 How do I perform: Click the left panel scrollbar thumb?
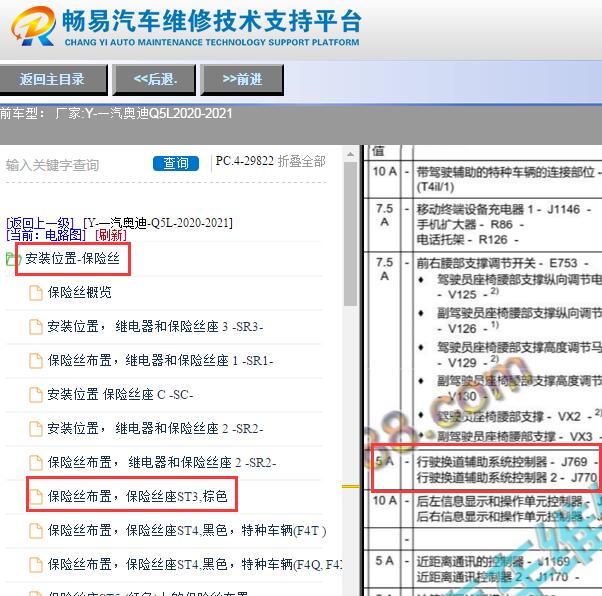pyautogui.click(x=350, y=233)
